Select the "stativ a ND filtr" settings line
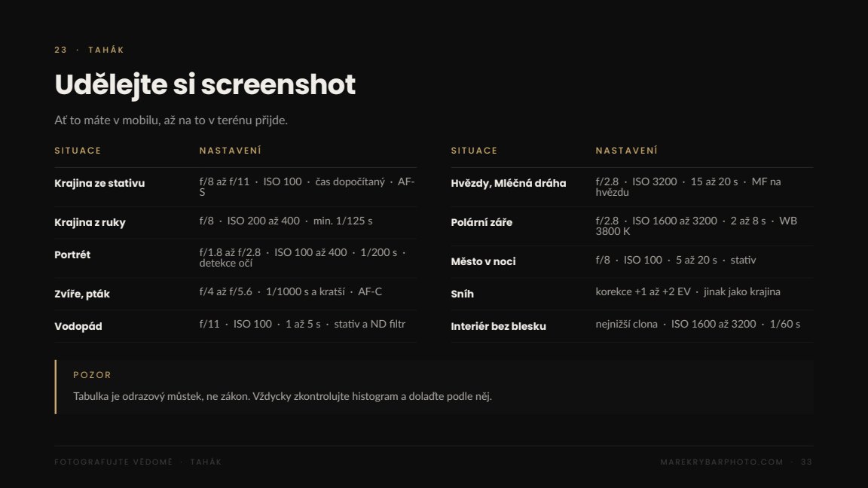This screenshot has height=488, width=868. tap(370, 325)
